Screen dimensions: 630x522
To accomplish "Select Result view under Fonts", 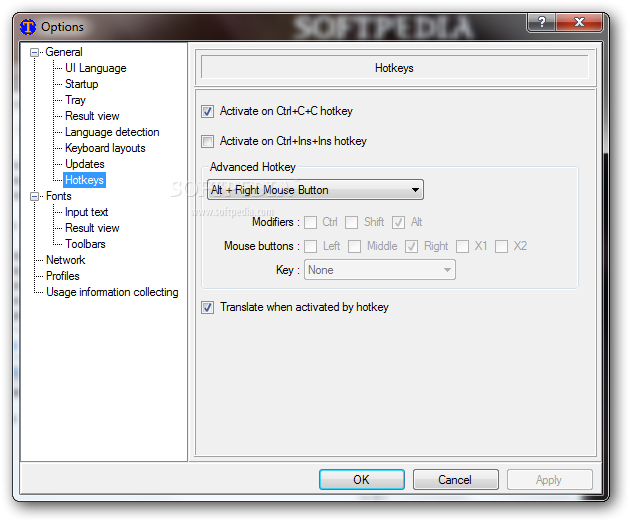I will tap(92, 228).
